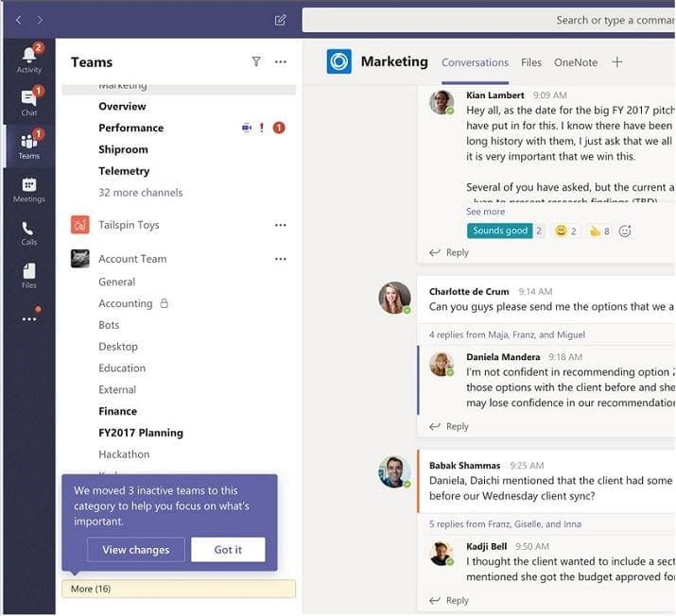Open Chat in the sidebar
This screenshot has width=676, height=616.
pos(28,102)
